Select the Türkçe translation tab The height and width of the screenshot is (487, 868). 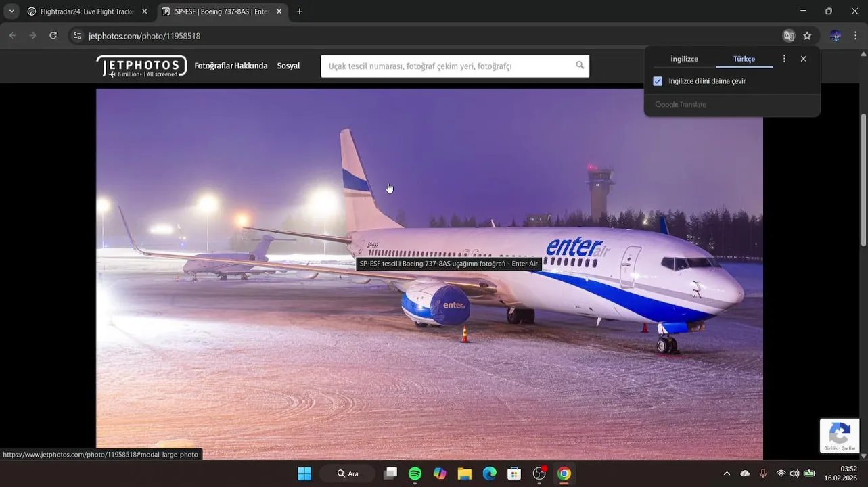[x=744, y=59]
